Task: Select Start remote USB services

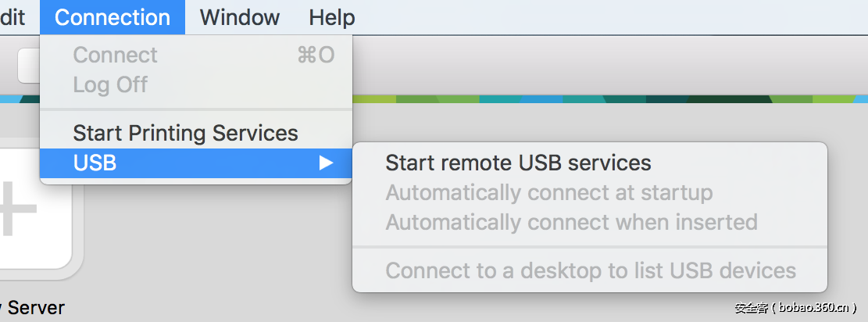Action: [518, 163]
